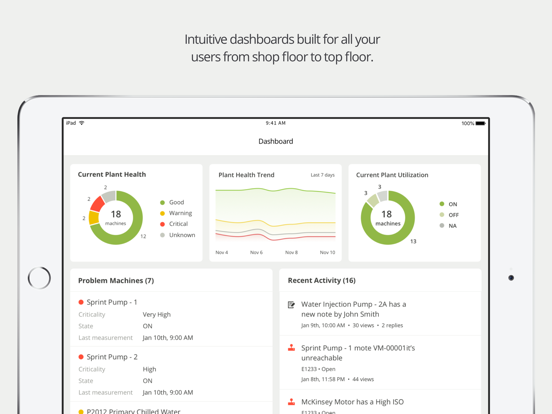Open Sprint Pump - 1 mote unreachable activity
The image size is (552, 414).
point(380,363)
